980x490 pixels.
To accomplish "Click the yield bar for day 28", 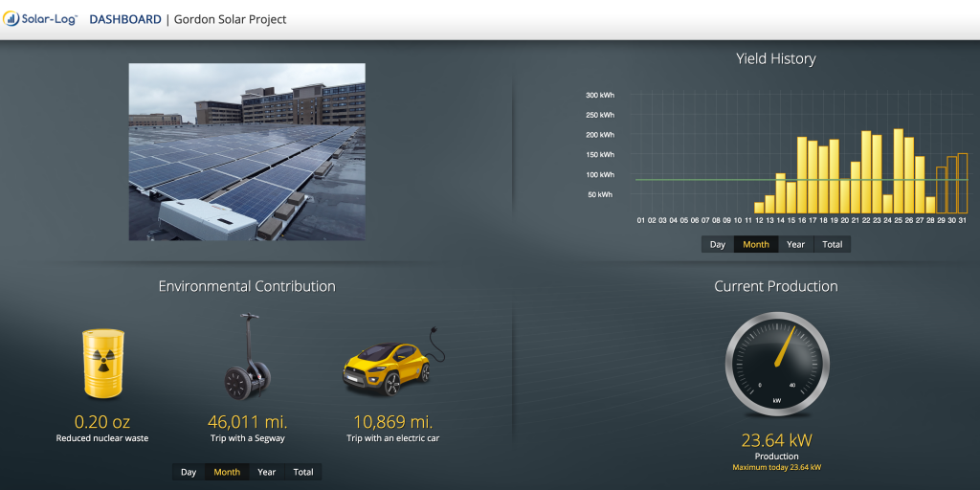I will (x=930, y=205).
